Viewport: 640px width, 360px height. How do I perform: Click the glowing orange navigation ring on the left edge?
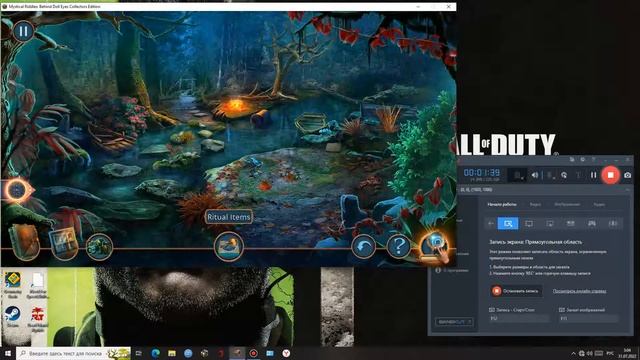(x=18, y=190)
